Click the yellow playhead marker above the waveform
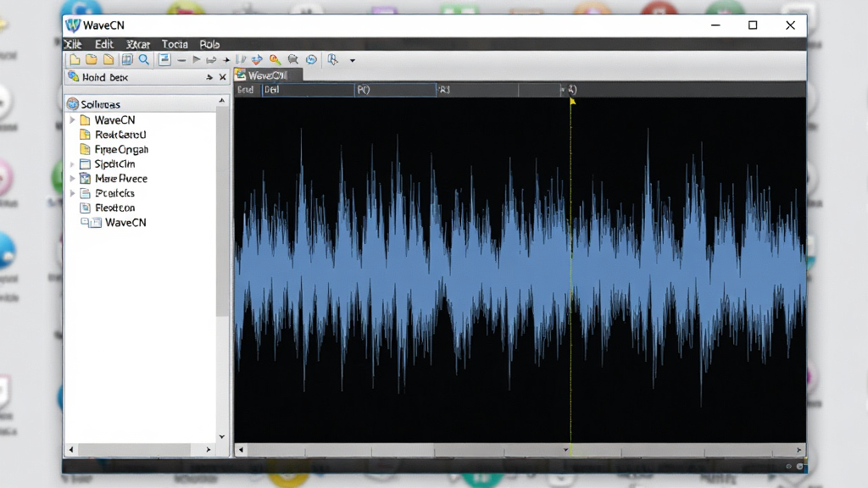The image size is (868, 488). click(572, 101)
